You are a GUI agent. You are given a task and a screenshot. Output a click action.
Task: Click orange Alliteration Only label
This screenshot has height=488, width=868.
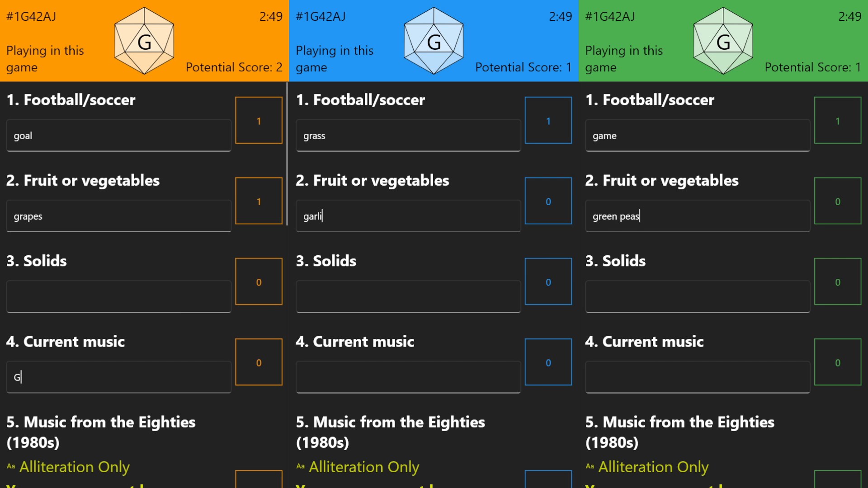tap(75, 467)
